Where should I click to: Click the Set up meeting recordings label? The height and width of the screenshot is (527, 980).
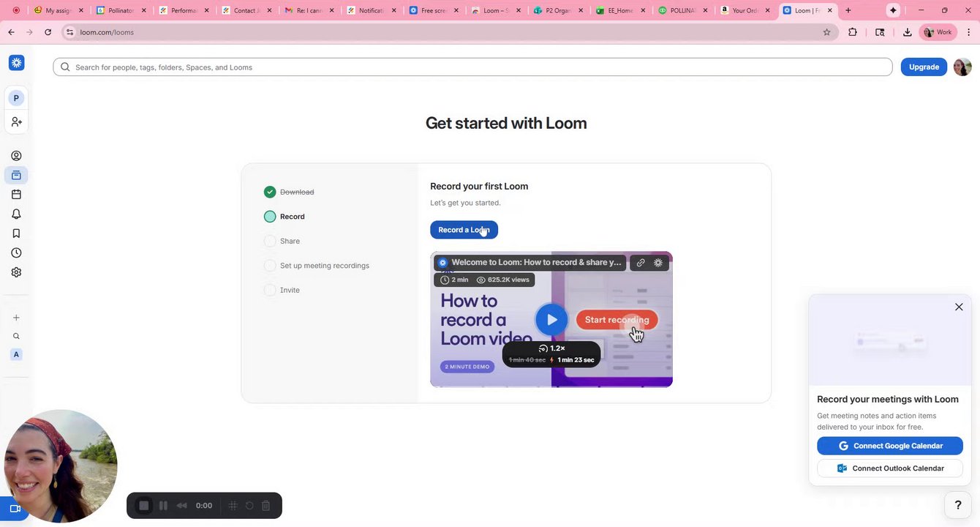pyautogui.click(x=325, y=266)
